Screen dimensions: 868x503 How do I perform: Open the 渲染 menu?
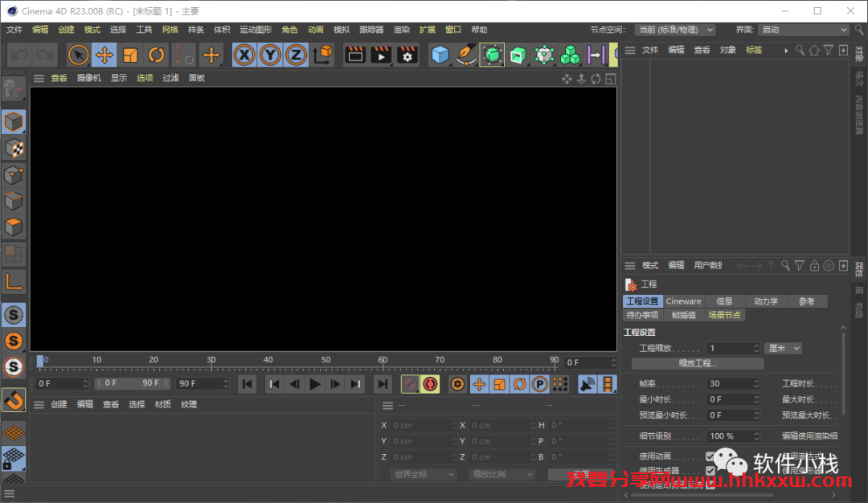click(x=401, y=30)
